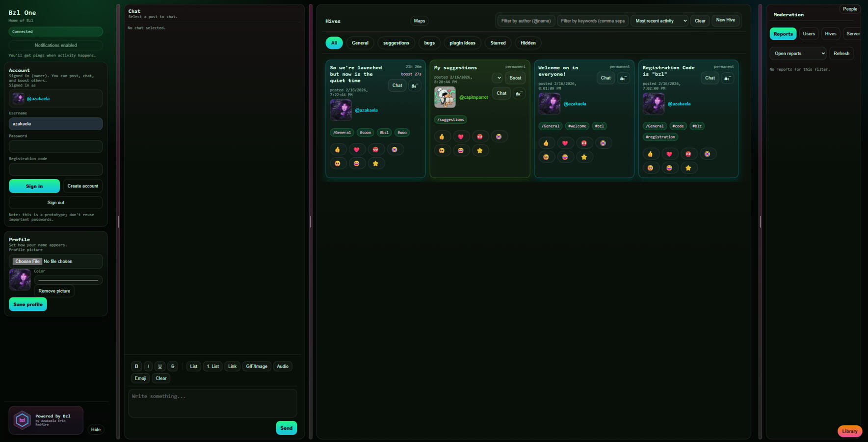
Task: Select the All hives filter chip
Action: pyautogui.click(x=334, y=43)
